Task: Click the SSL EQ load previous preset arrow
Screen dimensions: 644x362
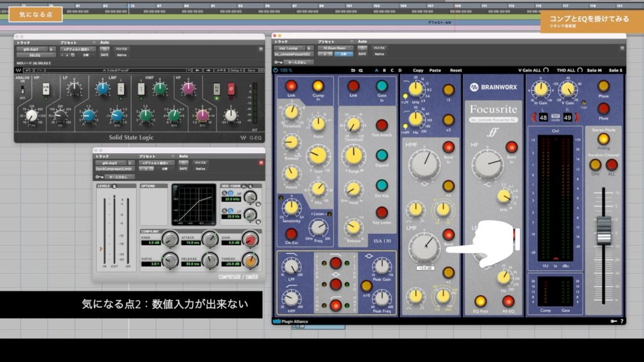Action: coord(197,70)
